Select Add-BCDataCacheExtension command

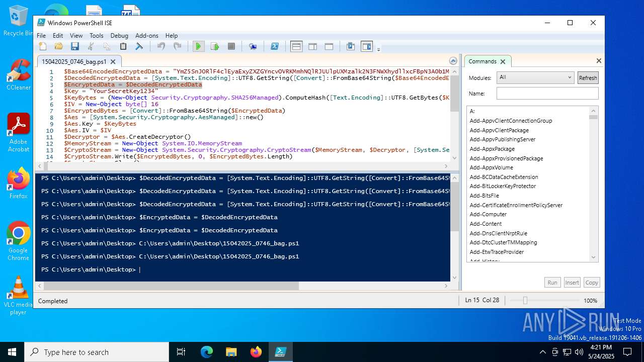[x=504, y=177]
